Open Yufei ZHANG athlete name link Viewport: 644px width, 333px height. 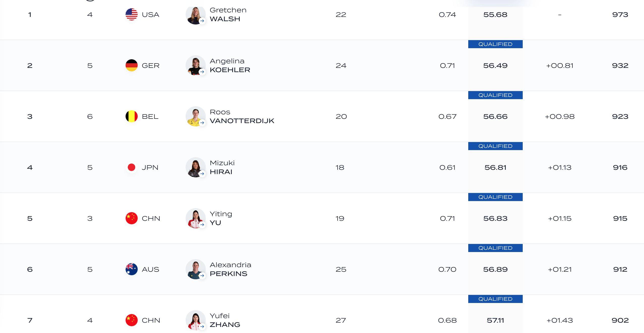pyautogui.click(x=225, y=320)
